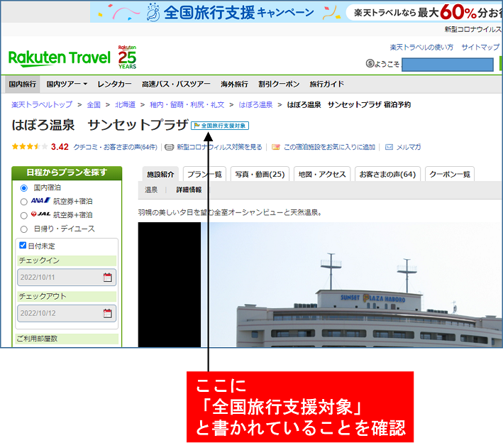Click the Rakuten Travel logo

tap(59, 58)
